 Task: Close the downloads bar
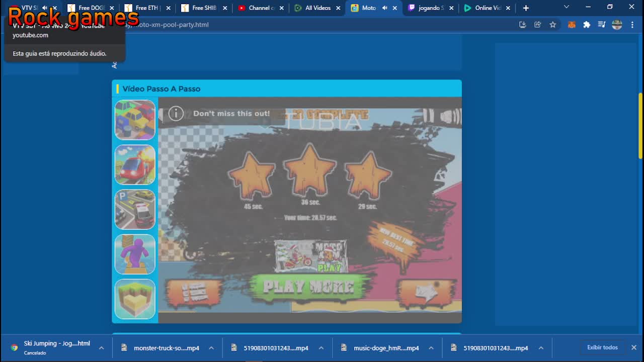point(634,347)
